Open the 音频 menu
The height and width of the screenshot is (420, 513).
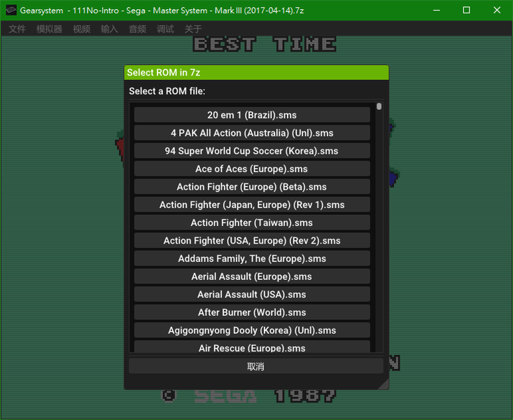click(137, 29)
